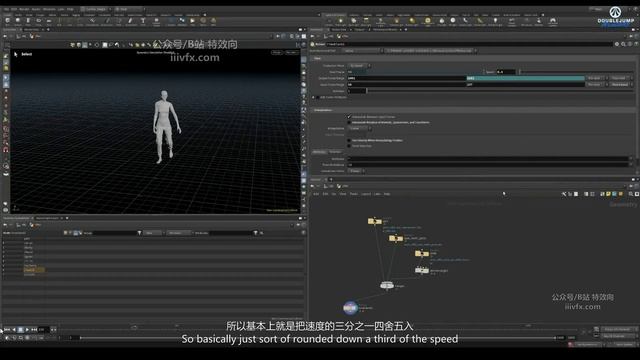This screenshot has height=360, width=640.
Task: Click the highlighted Output Frame Range end field
Action: tap(525, 78)
